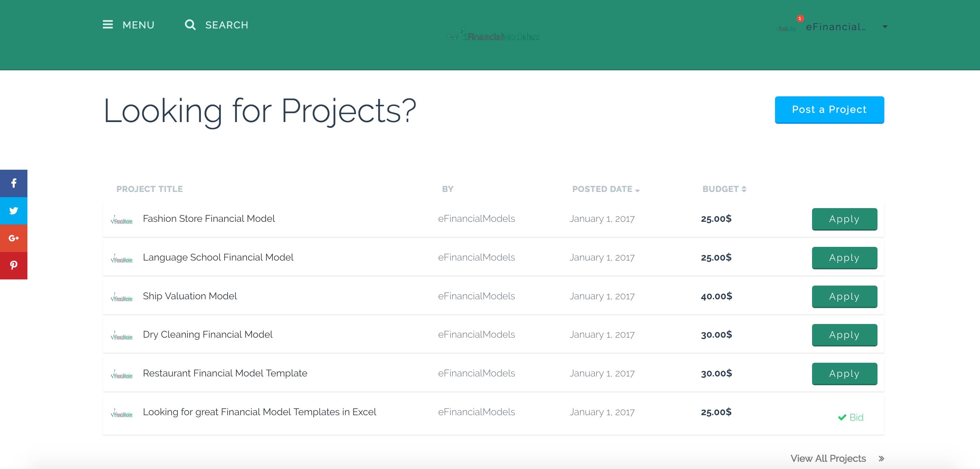Apply to Ship Valuation Model

point(845,297)
